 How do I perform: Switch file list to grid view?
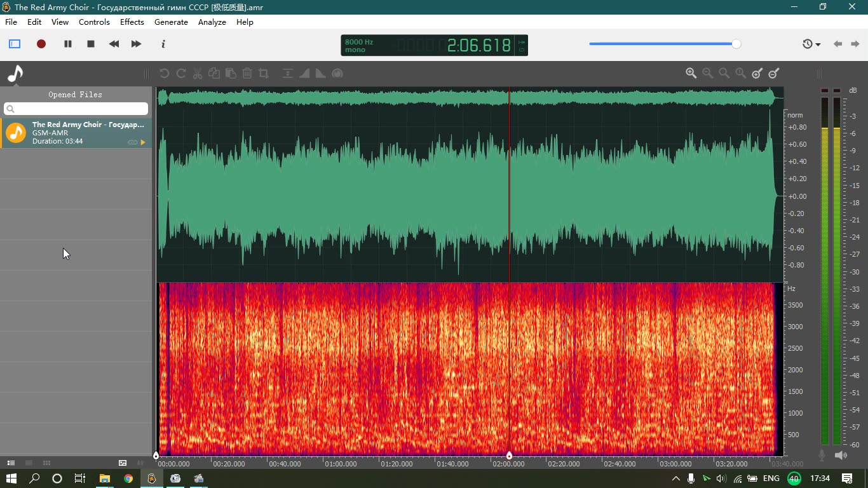point(46,463)
